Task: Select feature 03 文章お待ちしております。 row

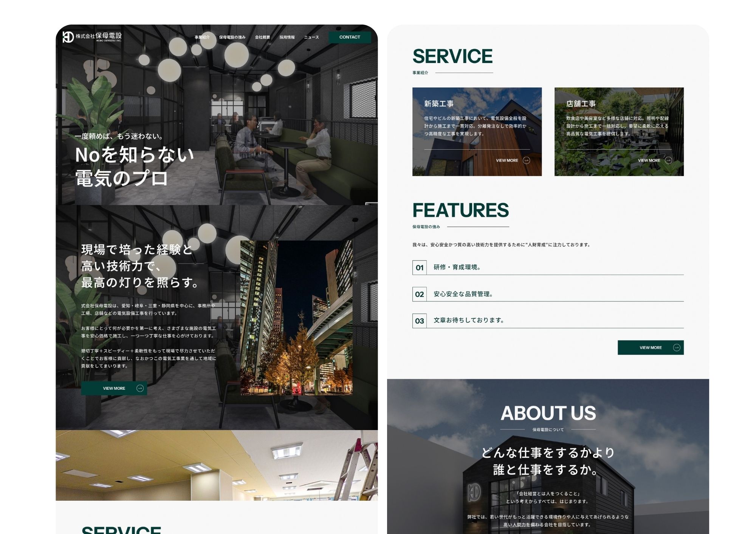Action: click(548, 321)
